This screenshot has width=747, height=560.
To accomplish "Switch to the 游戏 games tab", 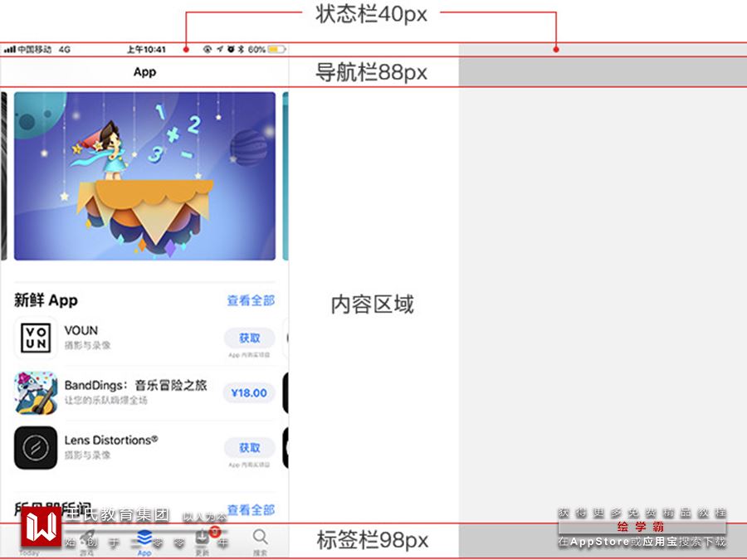I will coord(86,542).
